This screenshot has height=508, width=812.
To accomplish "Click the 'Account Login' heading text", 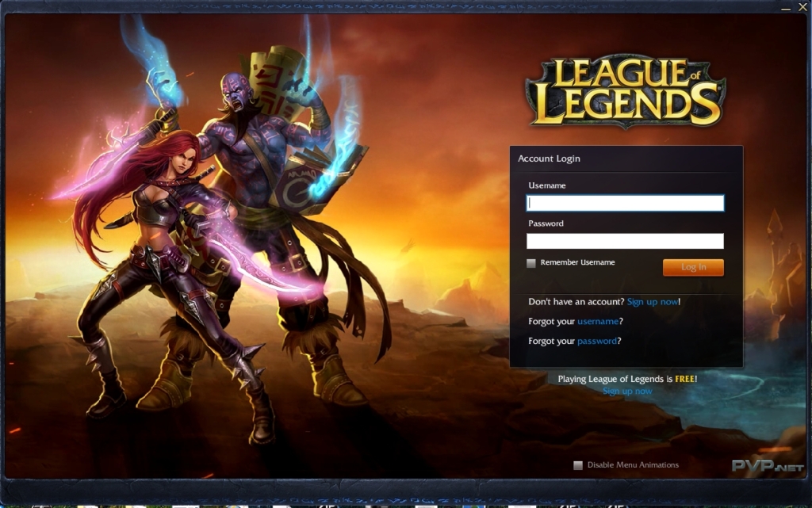I will coord(549,159).
